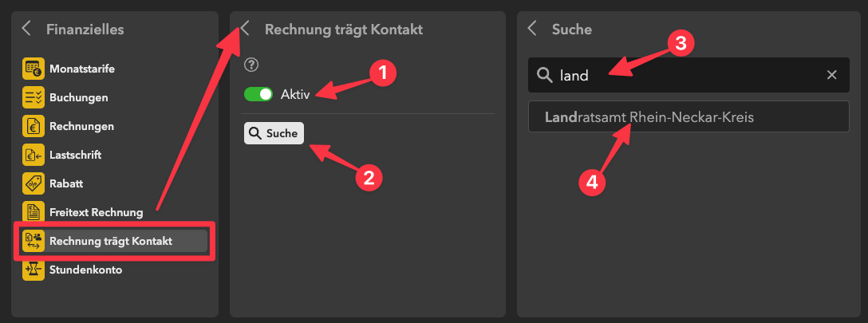Click the Monatstarife calendar icon
Viewport: 868px width, 323px height.
click(x=34, y=69)
